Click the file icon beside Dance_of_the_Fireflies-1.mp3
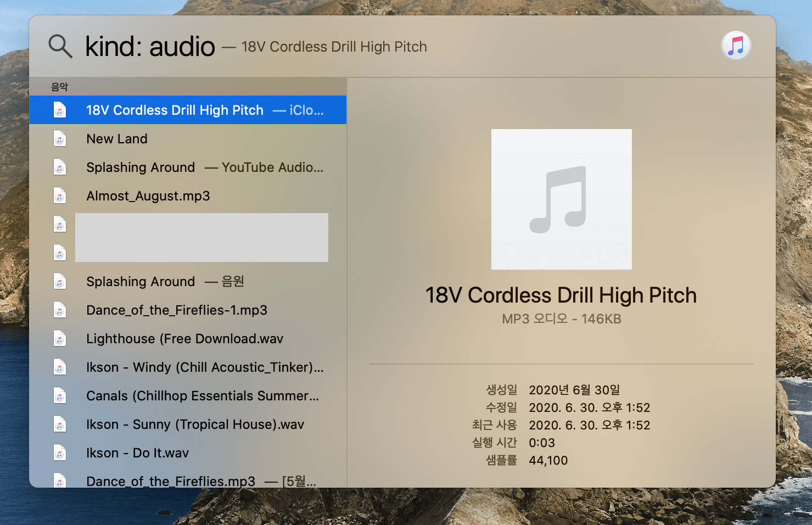 [x=60, y=310]
